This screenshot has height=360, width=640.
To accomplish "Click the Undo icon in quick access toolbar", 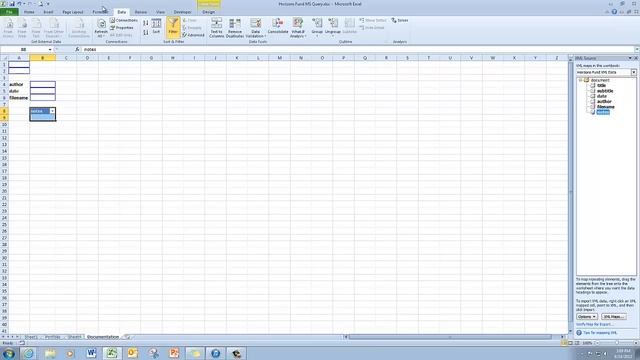I will click(x=19, y=4).
